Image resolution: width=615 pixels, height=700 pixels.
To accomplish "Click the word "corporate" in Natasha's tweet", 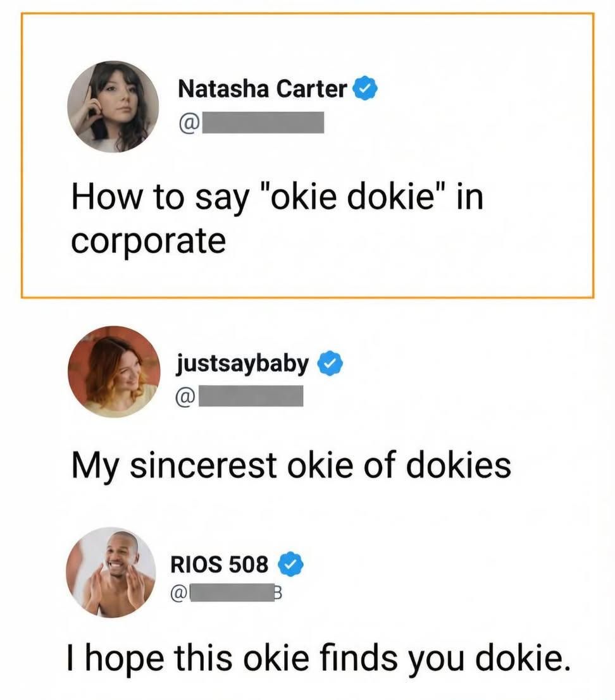I will pos(148,242).
